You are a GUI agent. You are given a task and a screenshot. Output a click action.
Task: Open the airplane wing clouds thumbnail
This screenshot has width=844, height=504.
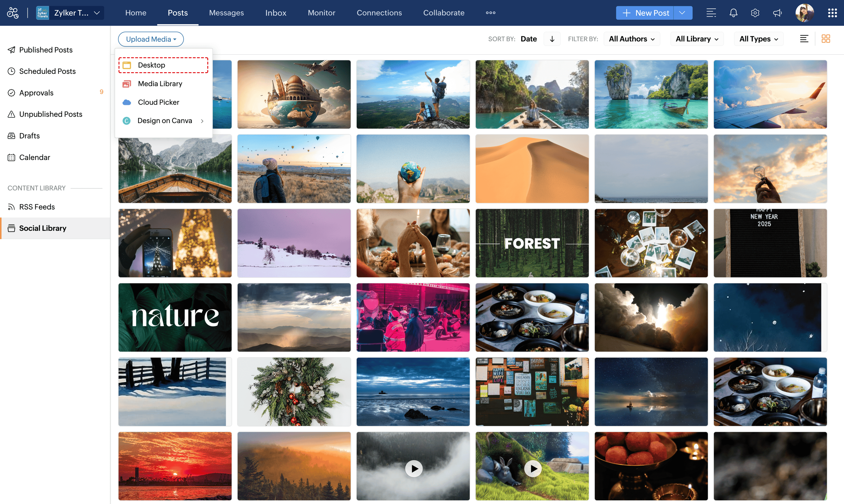(770, 94)
